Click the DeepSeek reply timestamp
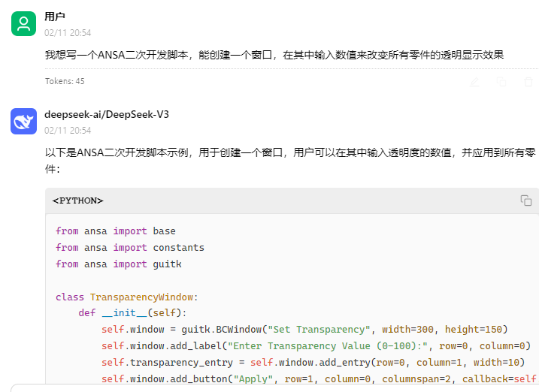 68,131
